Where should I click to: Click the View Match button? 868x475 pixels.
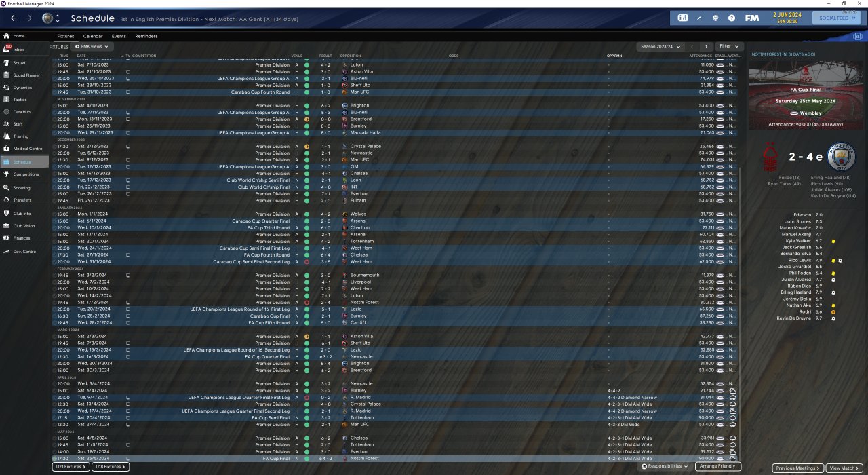coord(845,468)
